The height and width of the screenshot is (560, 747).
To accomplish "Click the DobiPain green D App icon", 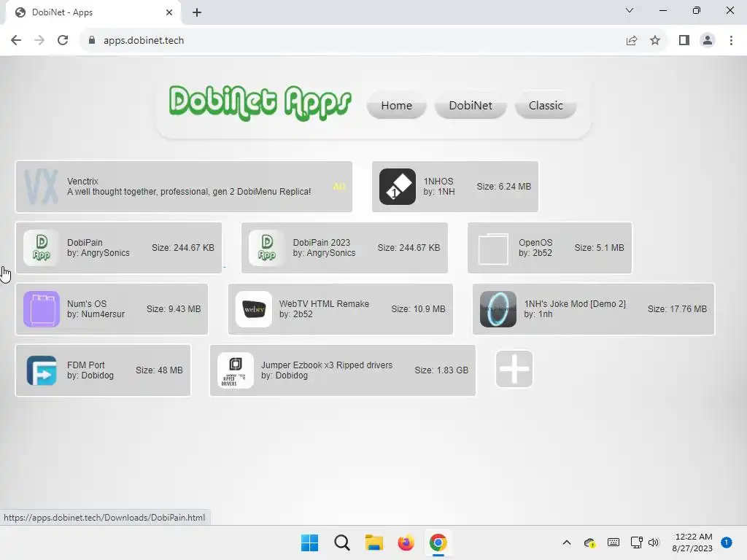I will click(42, 248).
